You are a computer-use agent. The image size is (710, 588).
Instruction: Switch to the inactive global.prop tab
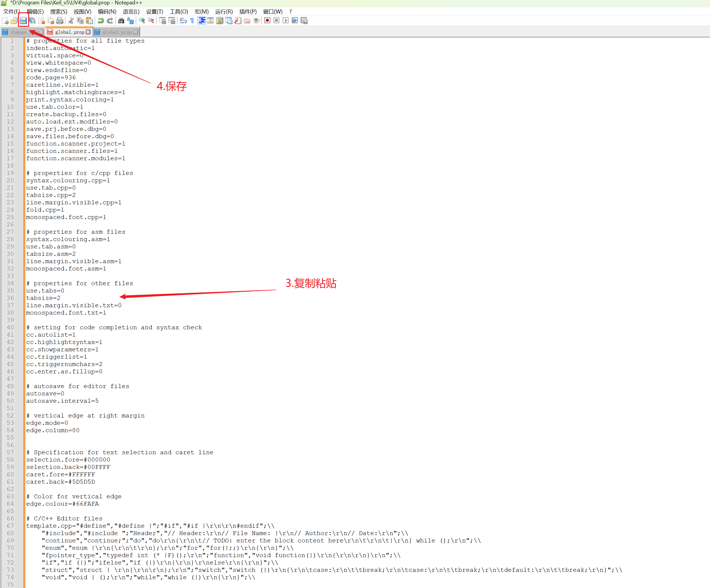pyautogui.click(x=117, y=32)
